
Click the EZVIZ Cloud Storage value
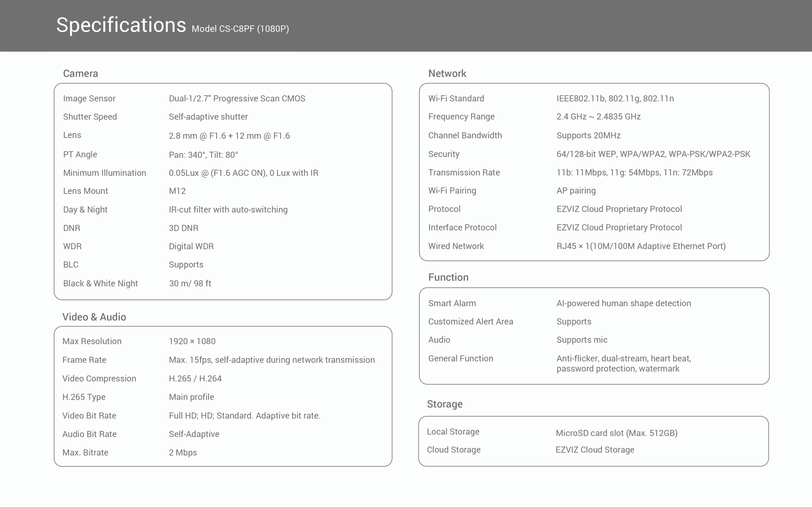(x=595, y=450)
